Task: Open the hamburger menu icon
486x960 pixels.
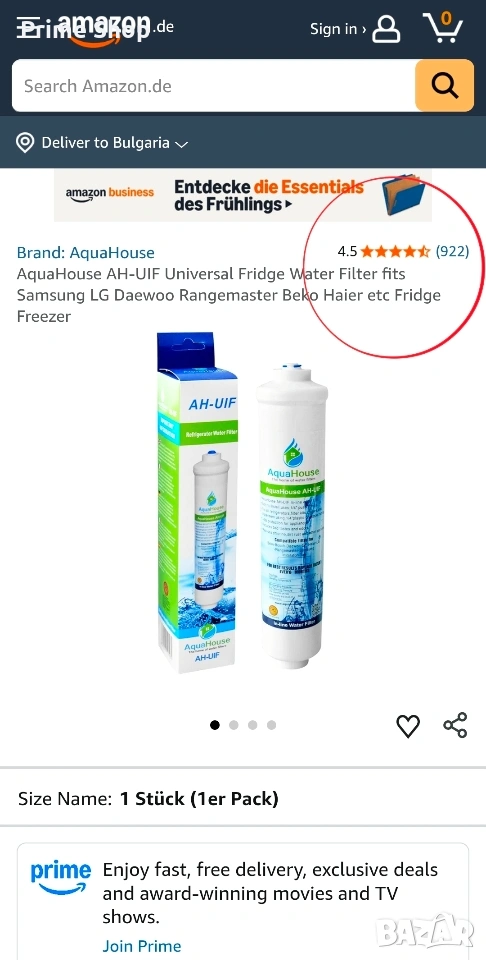Action: [27, 28]
